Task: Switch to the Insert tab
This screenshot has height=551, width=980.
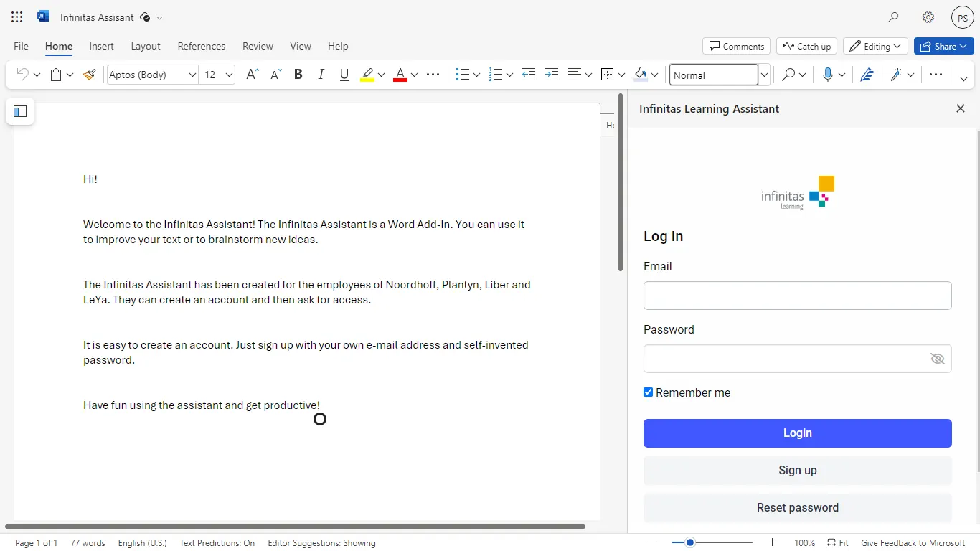Action: coord(101,46)
